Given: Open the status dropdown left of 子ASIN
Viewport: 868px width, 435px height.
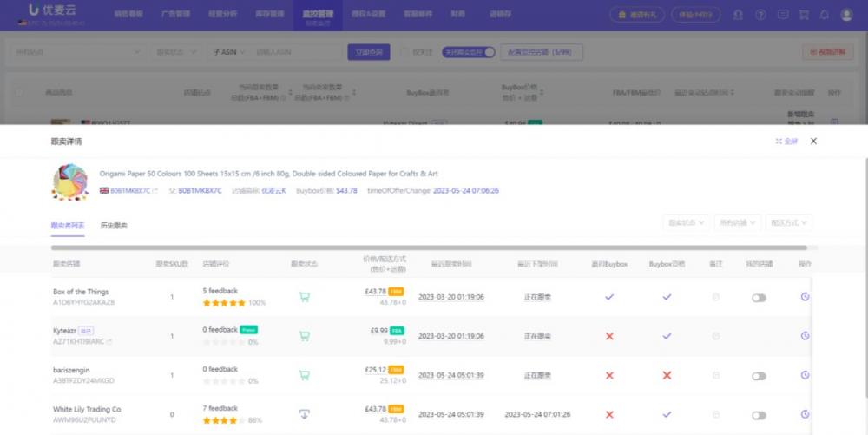Looking at the screenshot, I should [x=176, y=52].
